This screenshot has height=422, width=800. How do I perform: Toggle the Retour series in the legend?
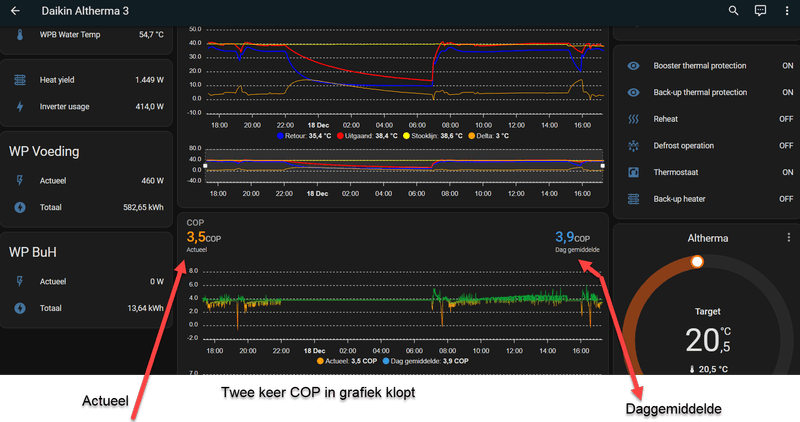coord(304,136)
